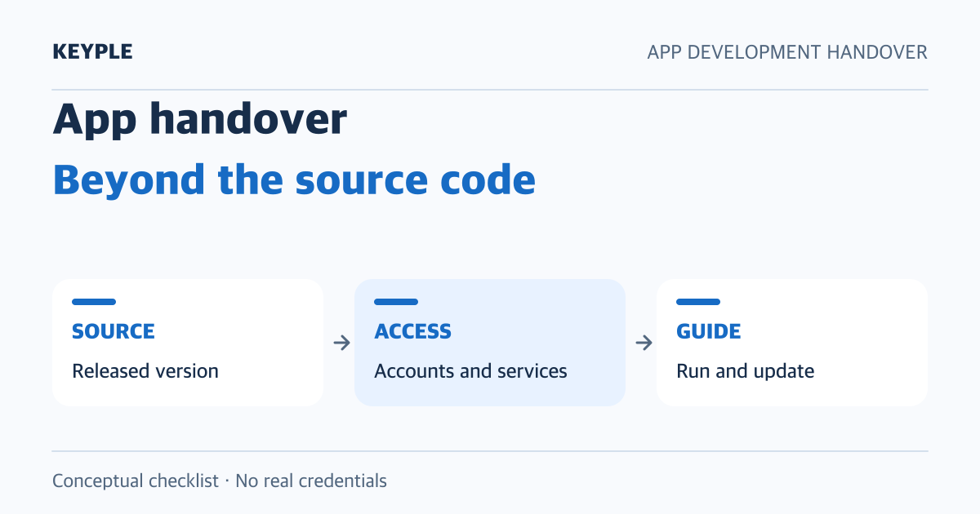The height and width of the screenshot is (514, 980).
Task: Click the 'Accounts and services' text
Action: pyautogui.click(x=470, y=371)
